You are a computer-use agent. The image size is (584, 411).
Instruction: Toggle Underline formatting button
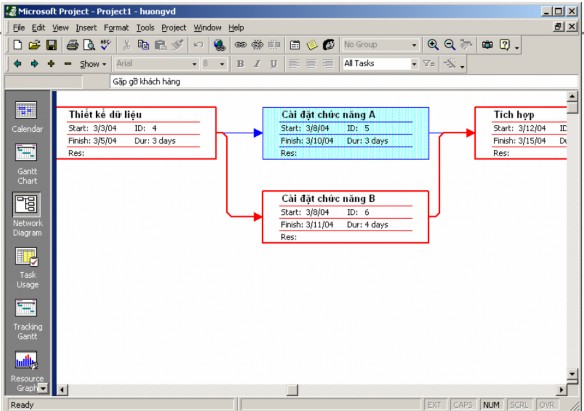(274, 64)
